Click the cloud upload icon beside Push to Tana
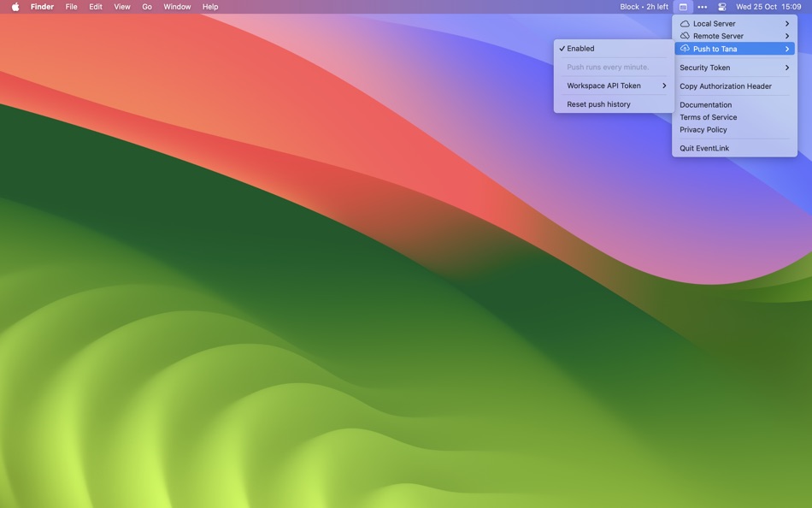Screen dimensions: 812x508 (x=685, y=49)
